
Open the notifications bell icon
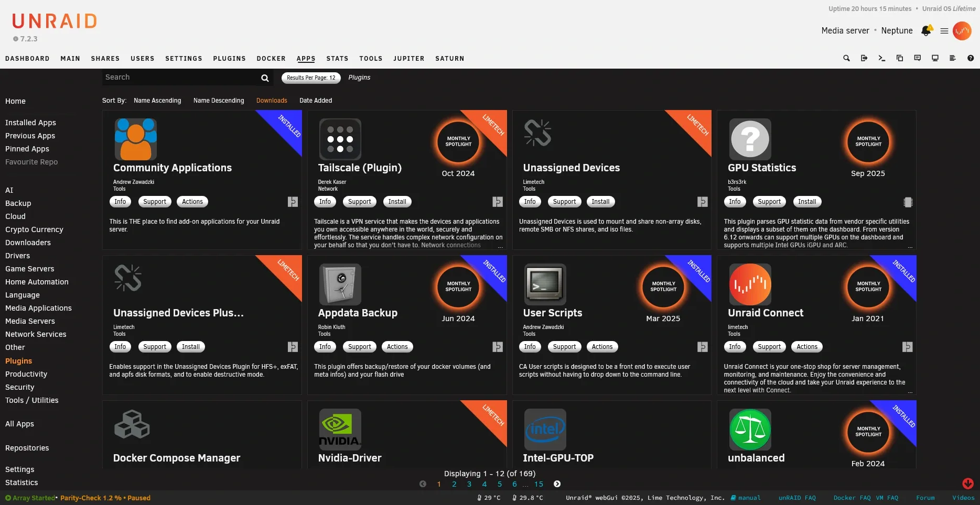click(927, 30)
